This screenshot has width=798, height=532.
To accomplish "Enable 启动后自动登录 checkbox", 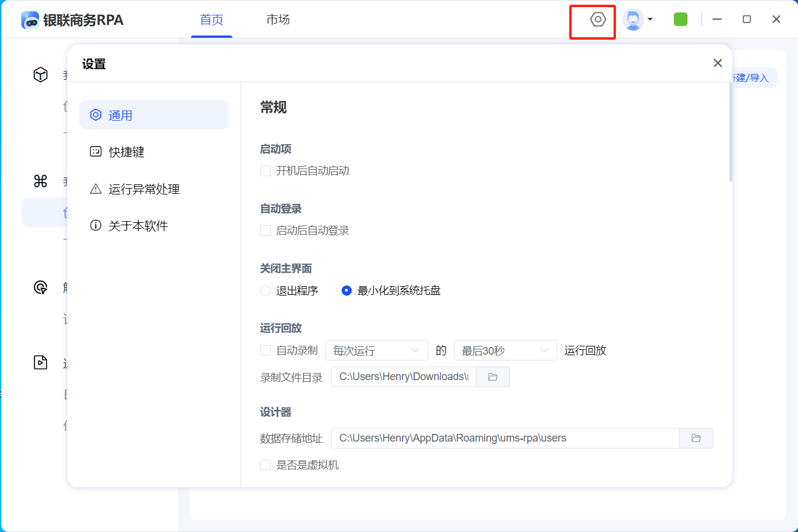I will pyautogui.click(x=265, y=231).
